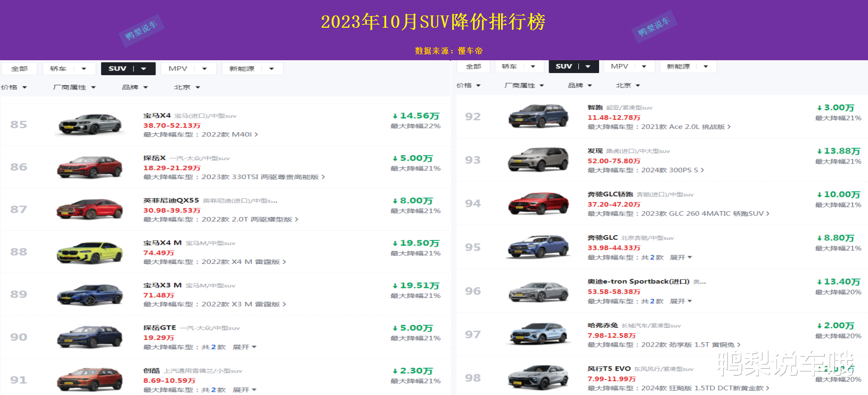
Task: Open 2024款 300PS S model link
Action: (x=673, y=170)
